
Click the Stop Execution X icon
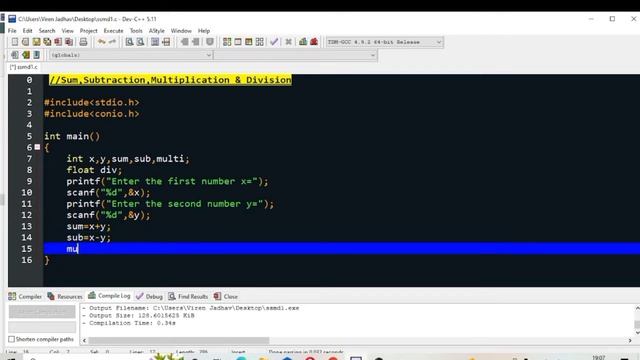288,42
